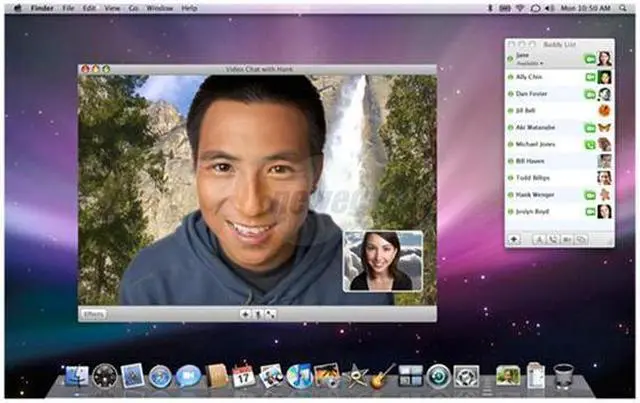Open iChat from the Dock

pos(188,376)
